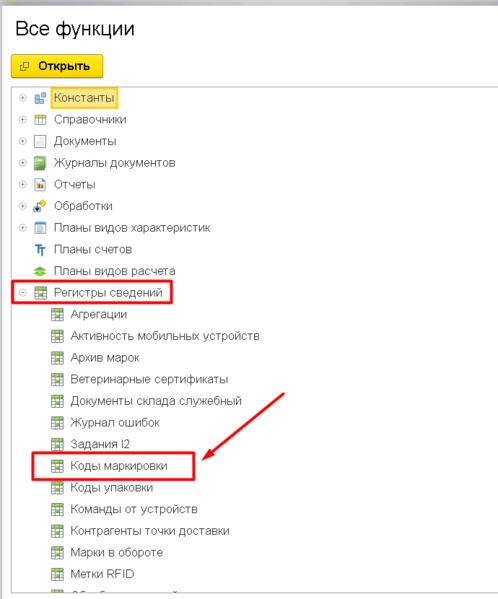Expand the Константы node
Screen dimensions: 498x599
pos(23,98)
